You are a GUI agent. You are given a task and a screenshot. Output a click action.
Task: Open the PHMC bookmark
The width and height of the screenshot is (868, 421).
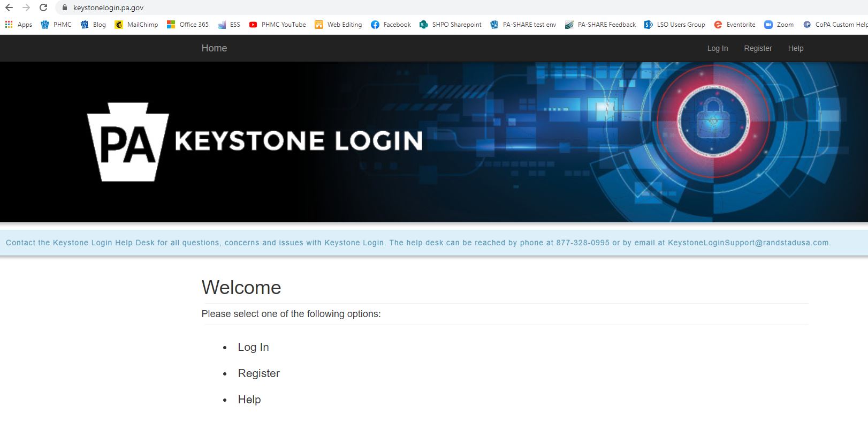tap(56, 25)
